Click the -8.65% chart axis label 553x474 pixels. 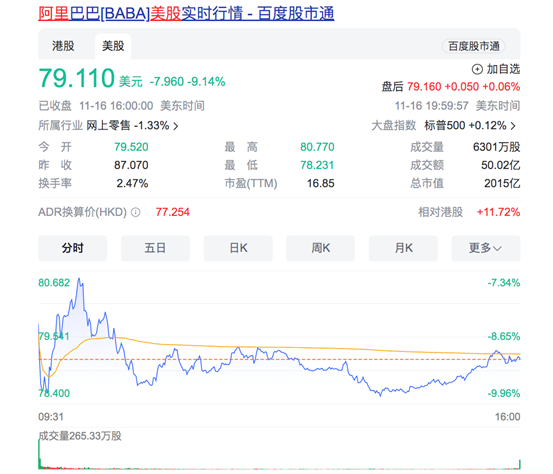pyautogui.click(x=504, y=336)
